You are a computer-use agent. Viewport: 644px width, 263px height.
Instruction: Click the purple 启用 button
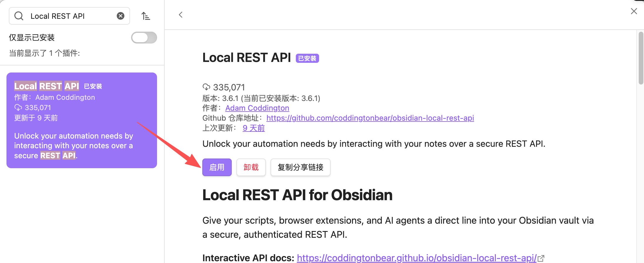pyautogui.click(x=217, y=167)
